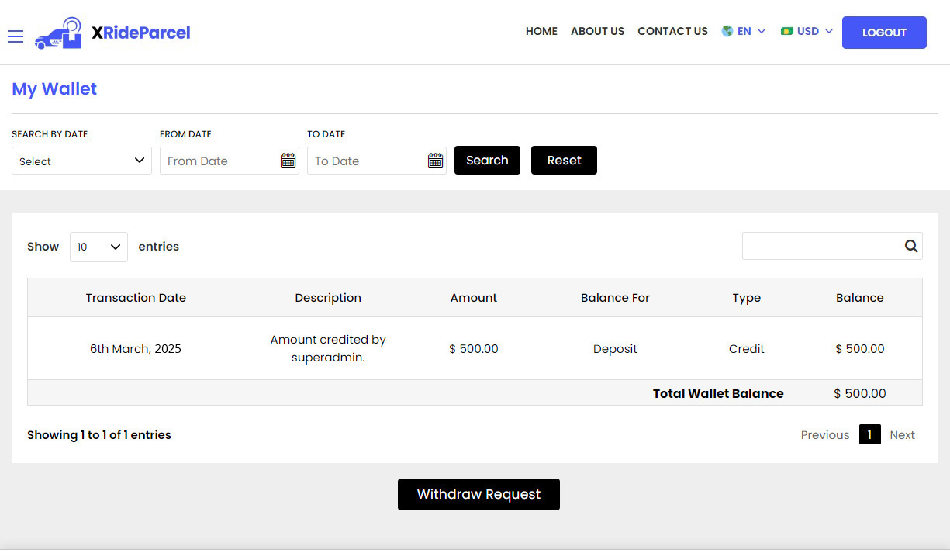The height and width of the screenshot is (560, 950).
Task: Navigate to CONTACT US
Action: [672, 31]
